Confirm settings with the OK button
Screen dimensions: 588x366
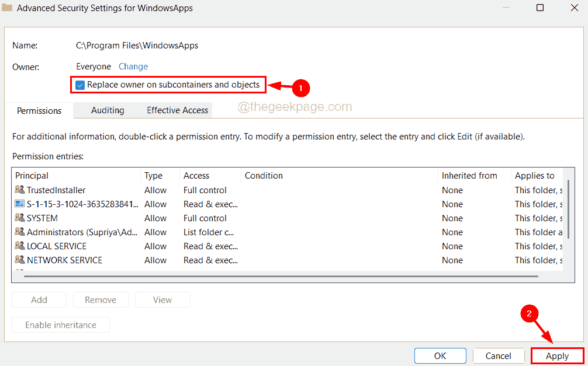[440, 355]
